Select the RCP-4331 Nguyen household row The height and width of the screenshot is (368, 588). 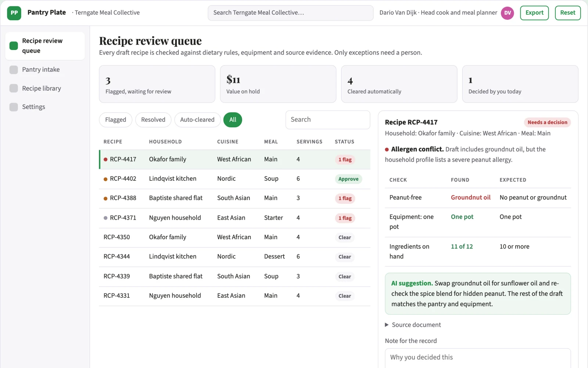point(235,296)
